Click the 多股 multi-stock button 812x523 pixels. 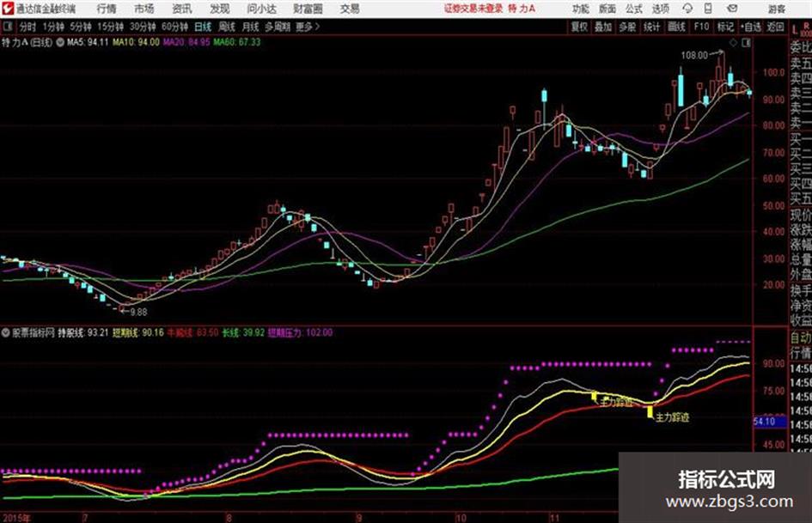click(x=627, y=27)
